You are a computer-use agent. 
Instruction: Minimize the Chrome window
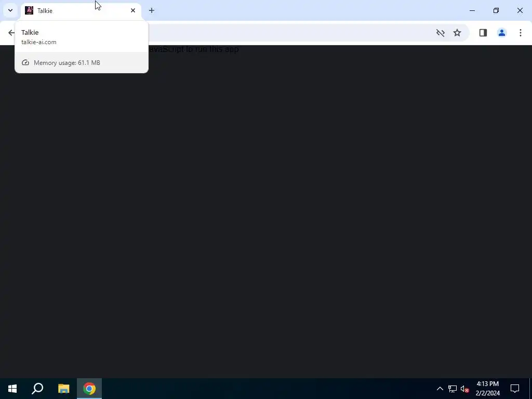(x=472, y=10)
